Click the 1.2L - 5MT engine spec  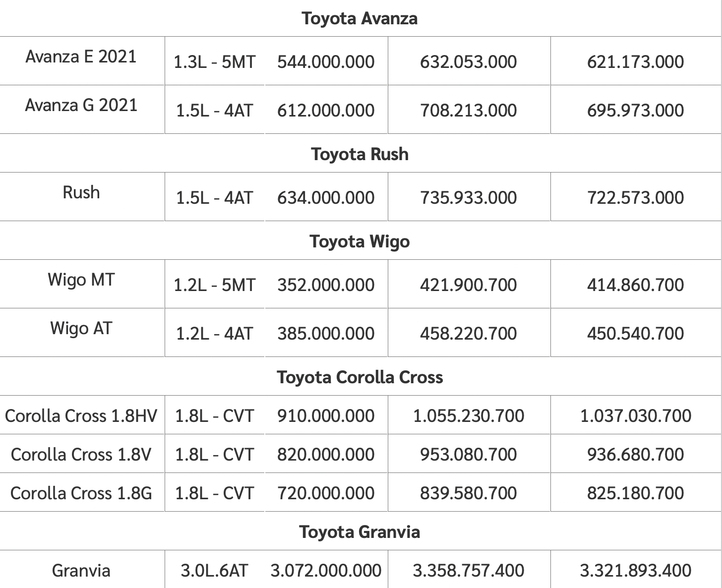point(214,285)
